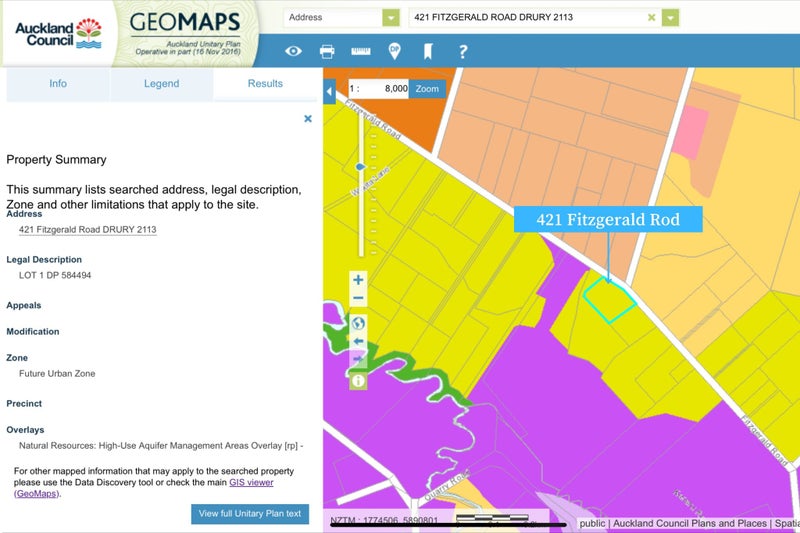Click the zoom level slider handle
This screenshot has width=800, height=533.
pos(360,167)
